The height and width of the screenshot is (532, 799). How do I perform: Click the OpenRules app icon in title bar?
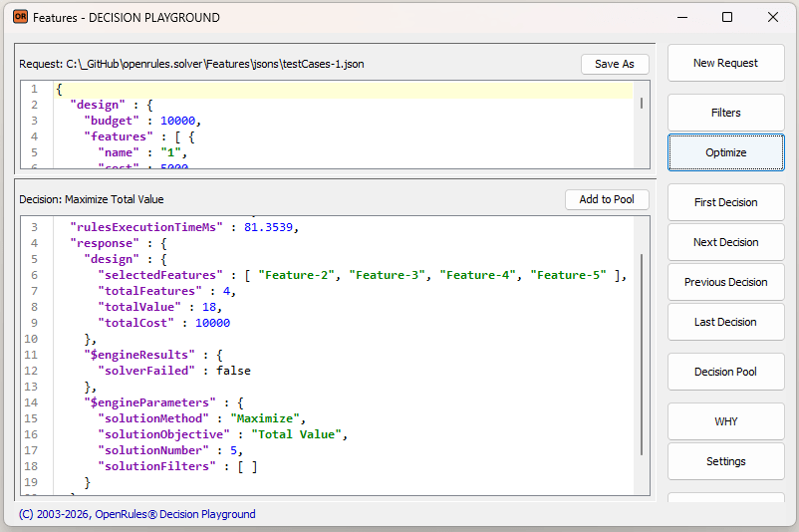(x=20, y=17)
